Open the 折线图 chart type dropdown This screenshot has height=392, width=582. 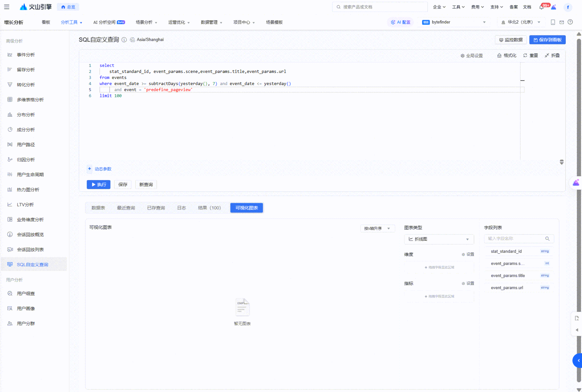coord(439,239)
